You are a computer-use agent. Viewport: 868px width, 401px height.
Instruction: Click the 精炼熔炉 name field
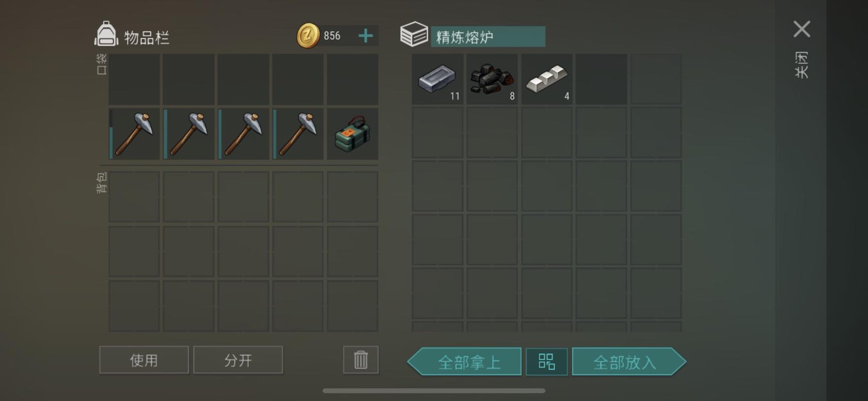(488, 37)
